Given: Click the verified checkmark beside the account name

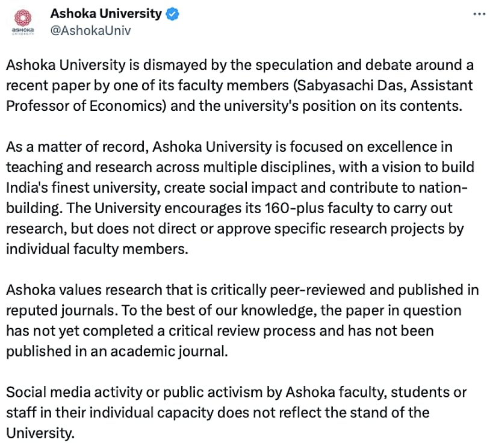Looking at the screenshot, I should pos(172,13).
